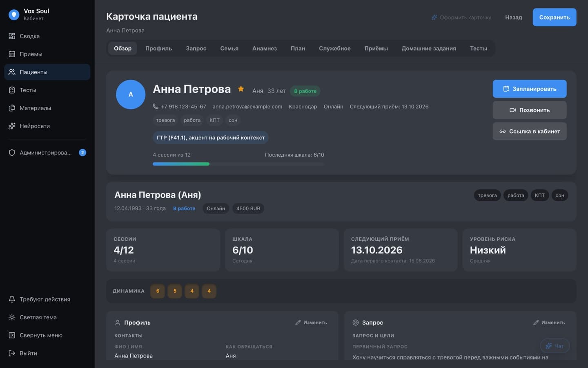The width and height of the screenshot is (588, 368).
Task: Click the сон tag in the summary card
Action: 560,195
